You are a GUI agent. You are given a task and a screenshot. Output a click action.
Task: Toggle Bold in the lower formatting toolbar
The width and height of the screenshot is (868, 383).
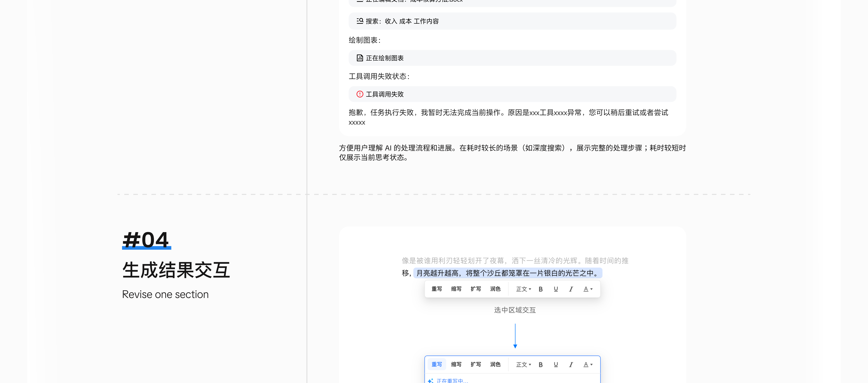540,365
